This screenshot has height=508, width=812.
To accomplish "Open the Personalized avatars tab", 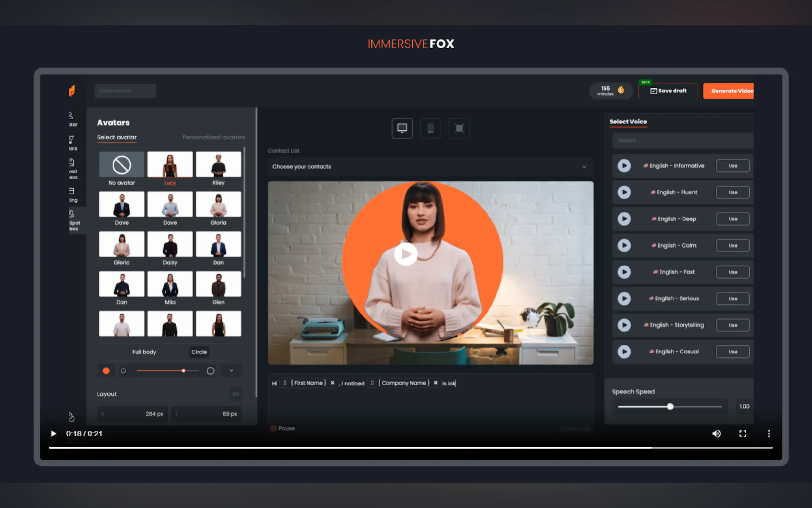I will (214, 137).
